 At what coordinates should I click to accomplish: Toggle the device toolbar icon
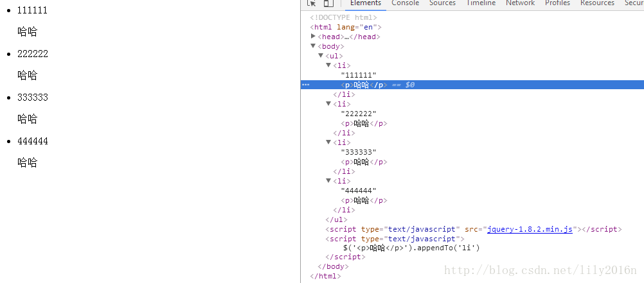pos(328,3)
